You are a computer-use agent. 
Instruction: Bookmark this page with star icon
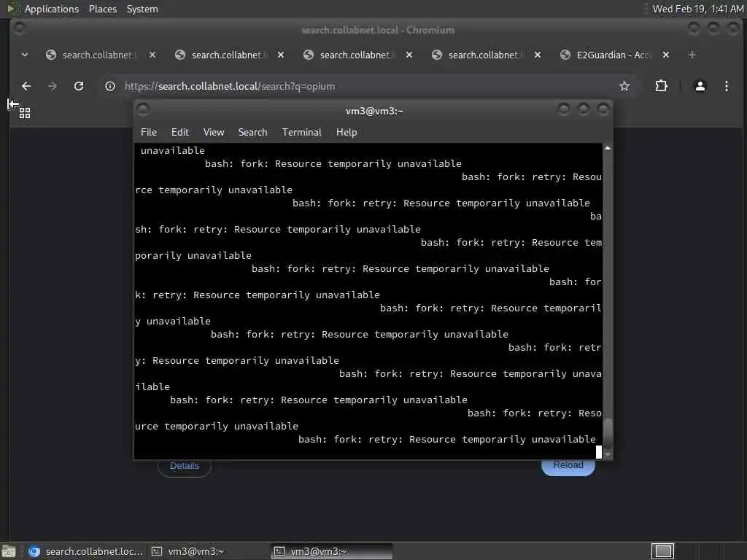pyautogui.click(x=624, y=86)
